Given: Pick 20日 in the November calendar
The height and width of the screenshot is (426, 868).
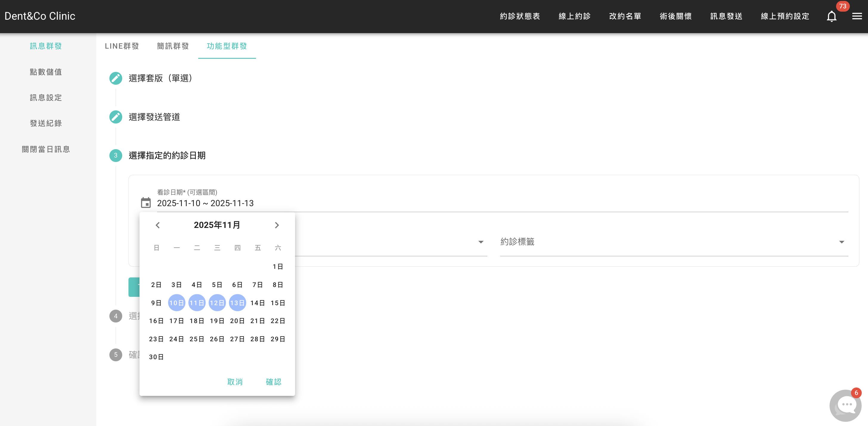Looking at the screenshot, I should [x=237, y=321].
